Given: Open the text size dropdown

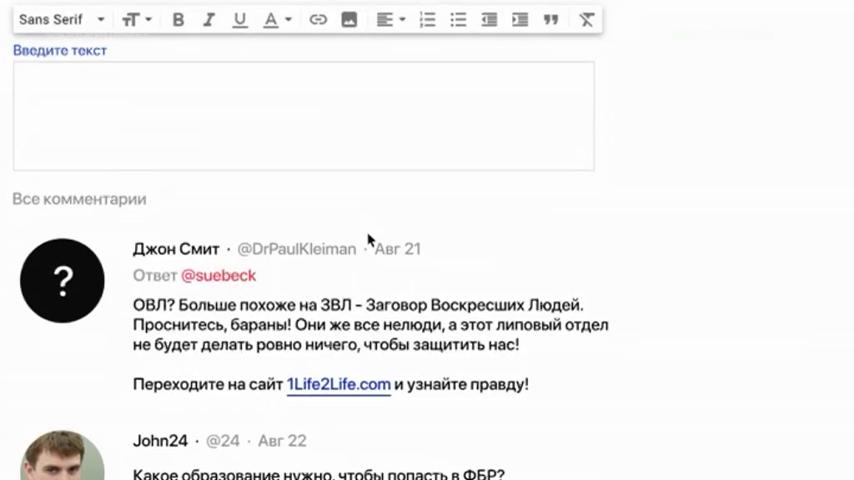Looking at the screenshot, I should click(137, 20).
